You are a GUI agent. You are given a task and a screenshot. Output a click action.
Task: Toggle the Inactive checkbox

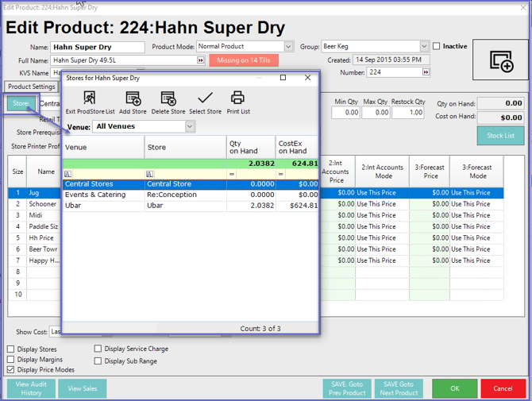click(437, 47)
